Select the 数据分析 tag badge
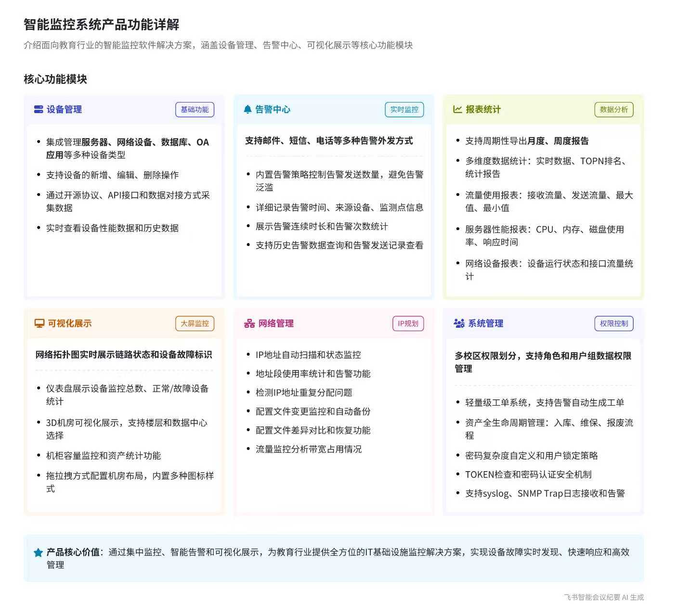Viewport: 676px width, 616px height. 613,110
